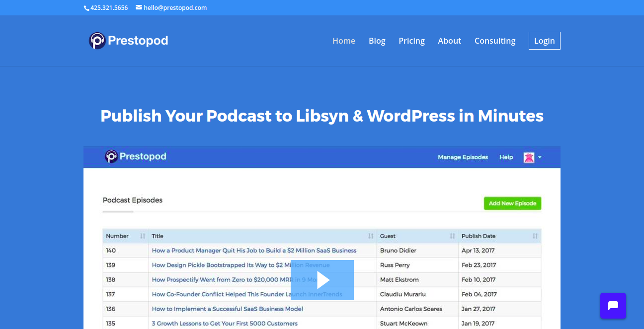The width and height of the screenshot is (644, 329).
Task: Open the Pricing menu item
Action: [x=411, y=41]
